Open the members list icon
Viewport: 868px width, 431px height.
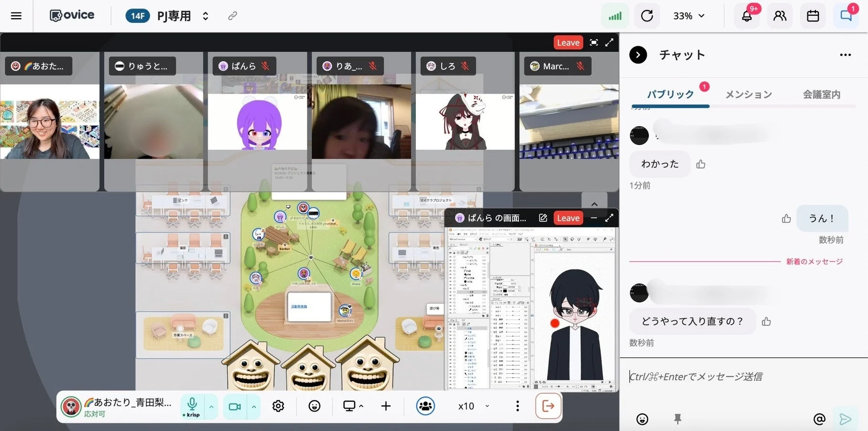[x=780, y=16]
